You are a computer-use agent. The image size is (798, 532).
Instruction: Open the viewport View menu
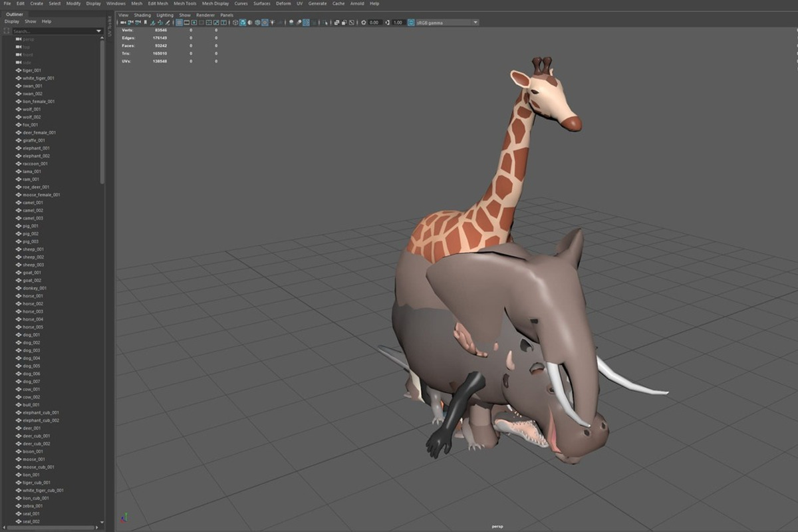pos(123,15)
